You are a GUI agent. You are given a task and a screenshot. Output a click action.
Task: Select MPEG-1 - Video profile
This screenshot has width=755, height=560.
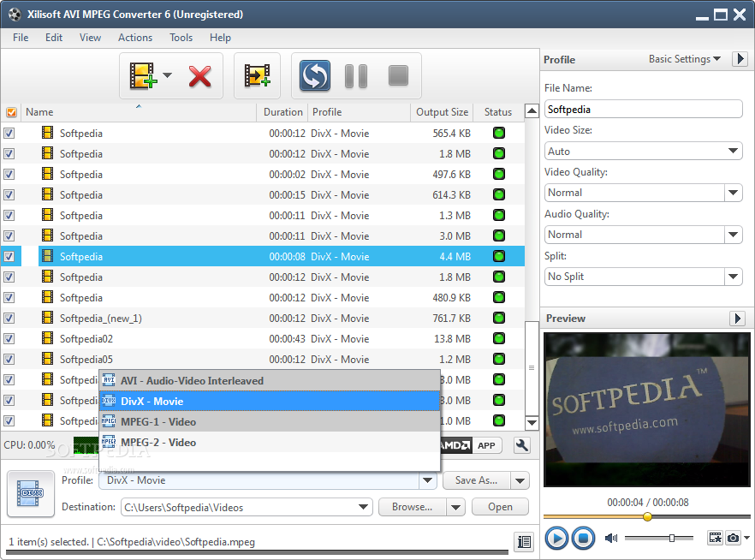point(270,422)
